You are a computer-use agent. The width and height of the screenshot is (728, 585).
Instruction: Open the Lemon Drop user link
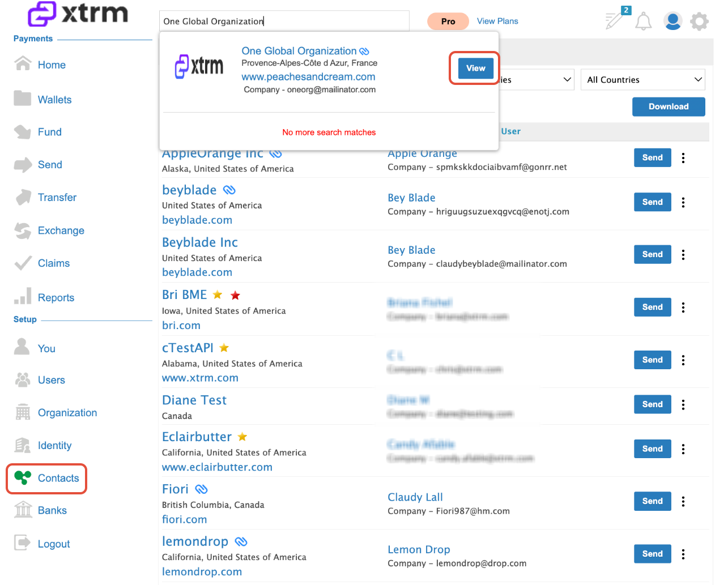[x=419, y=550]
